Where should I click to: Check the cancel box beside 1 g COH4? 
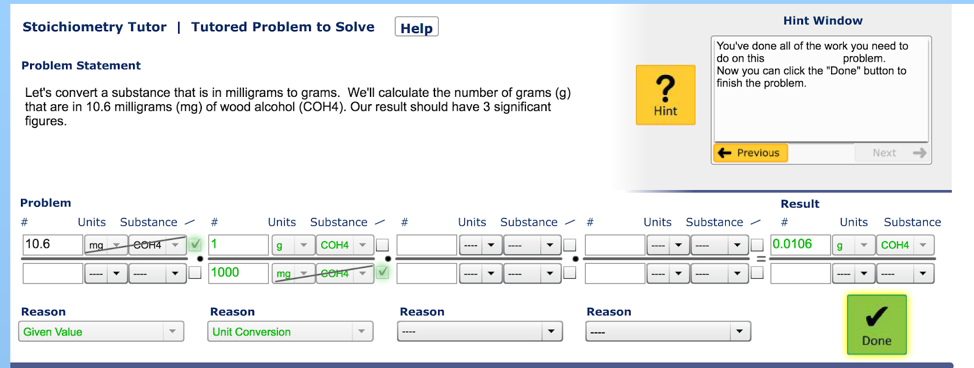(383, 244)
